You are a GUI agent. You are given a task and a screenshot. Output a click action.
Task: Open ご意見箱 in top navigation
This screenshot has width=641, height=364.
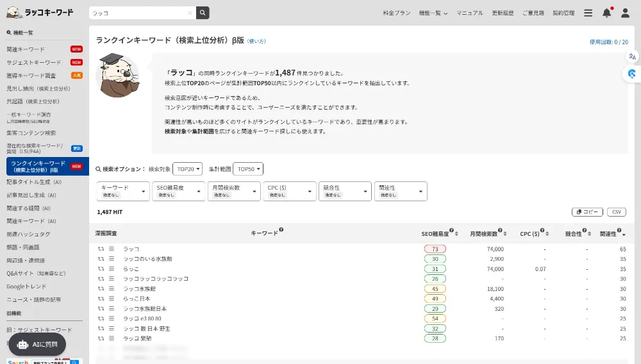coord(533,13)
